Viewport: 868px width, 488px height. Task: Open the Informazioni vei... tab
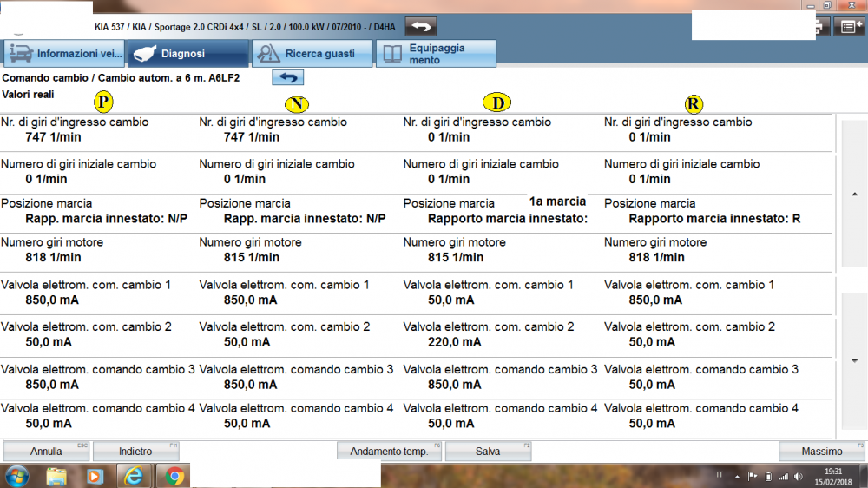tap(64, 54)
